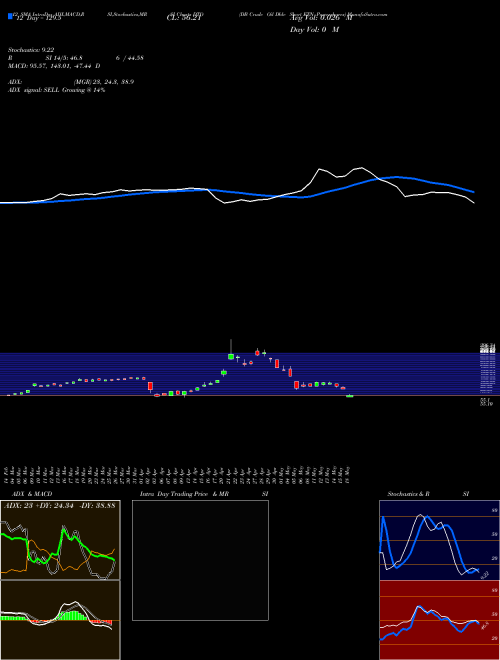Open the blue Stochastics chart panel
Viewport: 500px width, 660px height.
pos(439,540)
